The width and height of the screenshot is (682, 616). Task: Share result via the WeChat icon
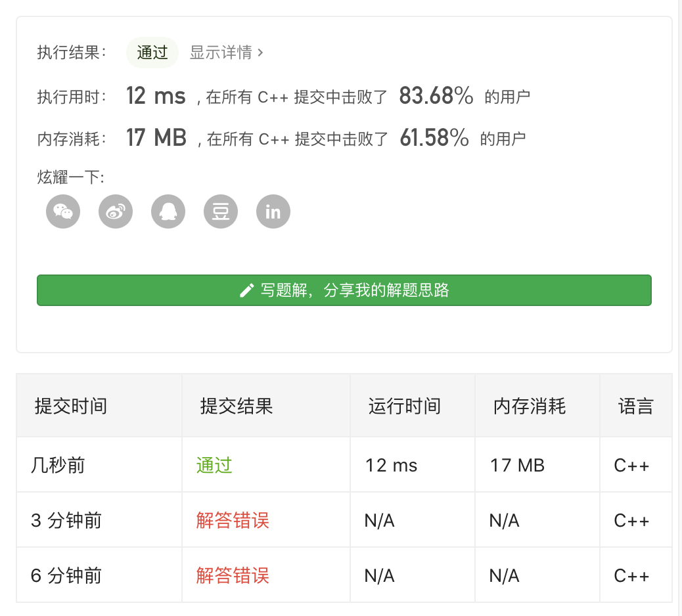click(x=63, y=212)
